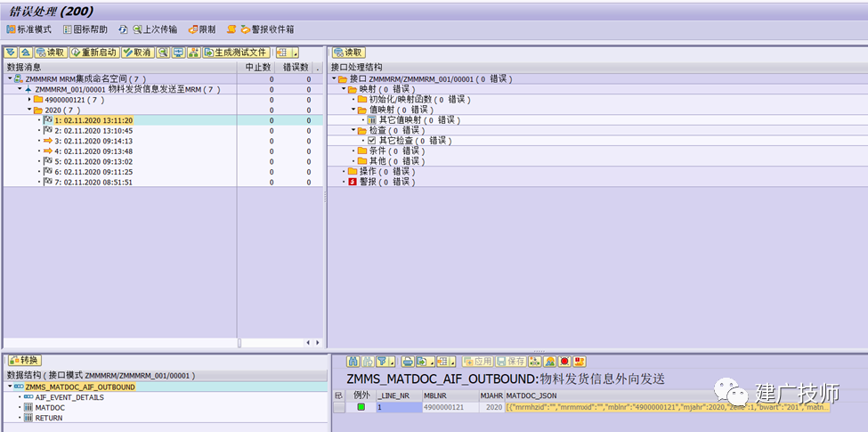This screenshot has height=432, width=868.
Task: Select the 条件 folder
Action: [391, 151]
